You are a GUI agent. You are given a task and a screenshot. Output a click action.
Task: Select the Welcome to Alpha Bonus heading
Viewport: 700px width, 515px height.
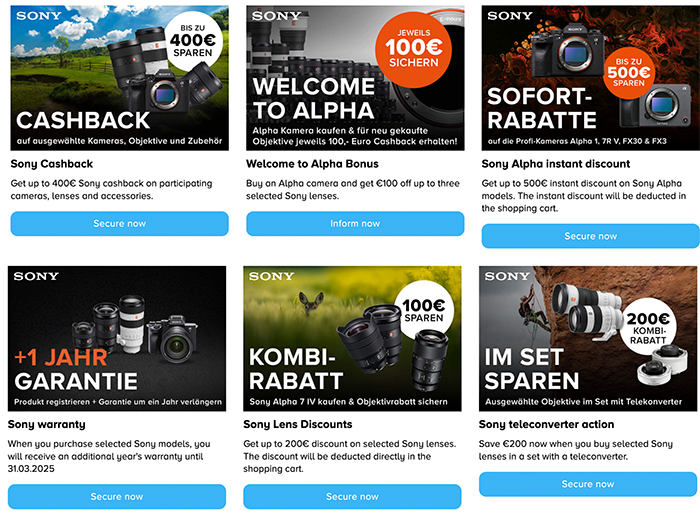[x=312, y=164]
